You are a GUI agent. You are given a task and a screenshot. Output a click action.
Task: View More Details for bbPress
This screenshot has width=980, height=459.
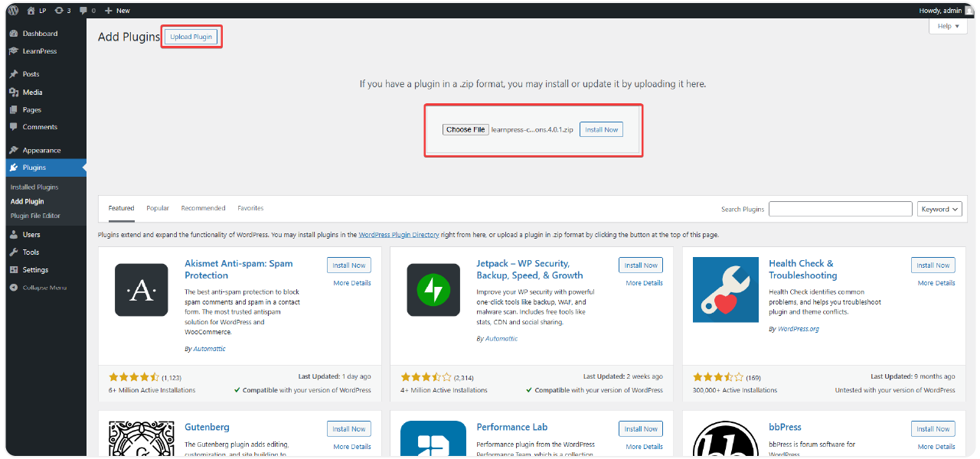tap(936, 447)
